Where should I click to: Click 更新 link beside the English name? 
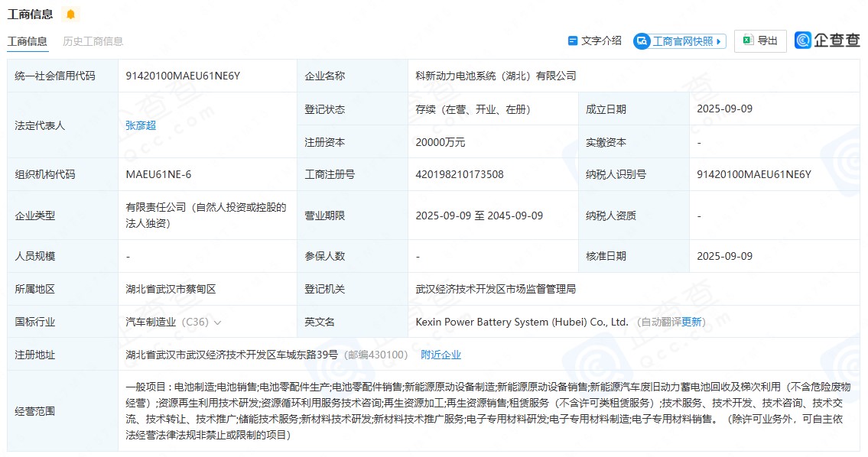click(x=691, y=322)
